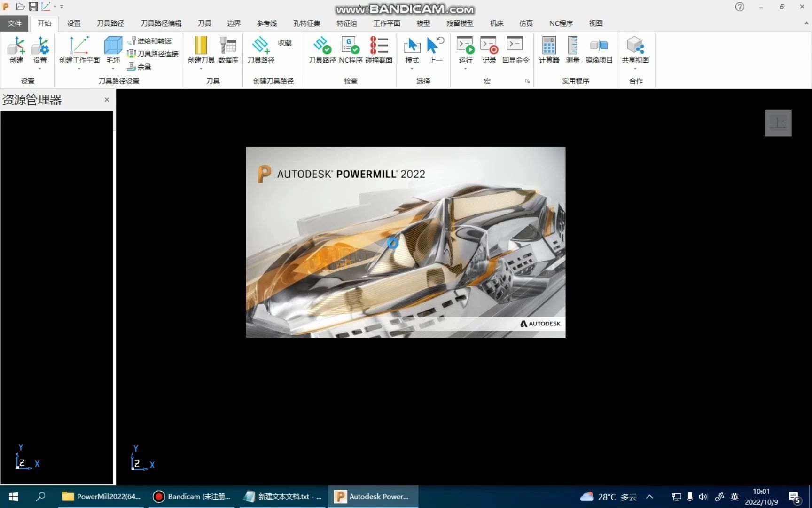
Task: Open help question mark icon
Action: coord(740,7)
